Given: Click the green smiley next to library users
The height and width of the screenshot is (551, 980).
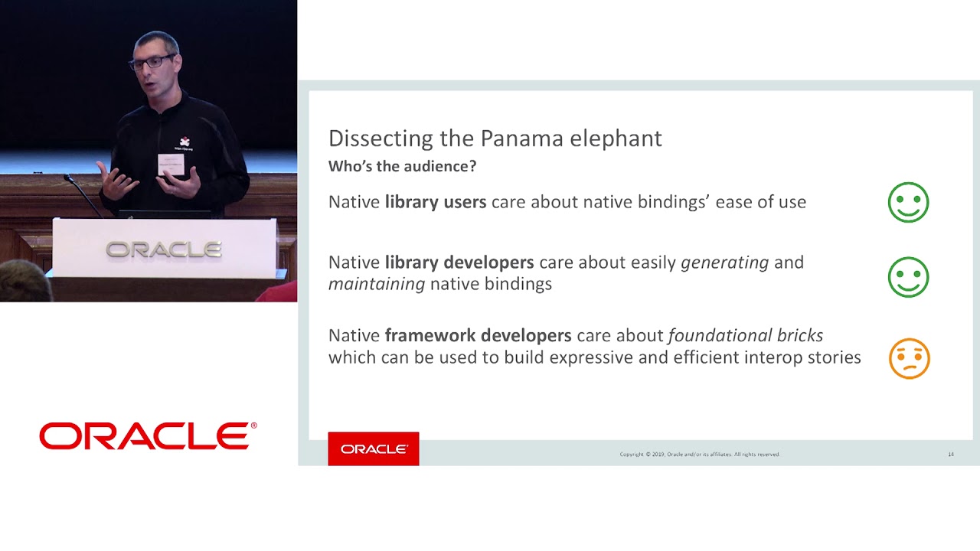Looking at the screenshot, I should [908, 203].
